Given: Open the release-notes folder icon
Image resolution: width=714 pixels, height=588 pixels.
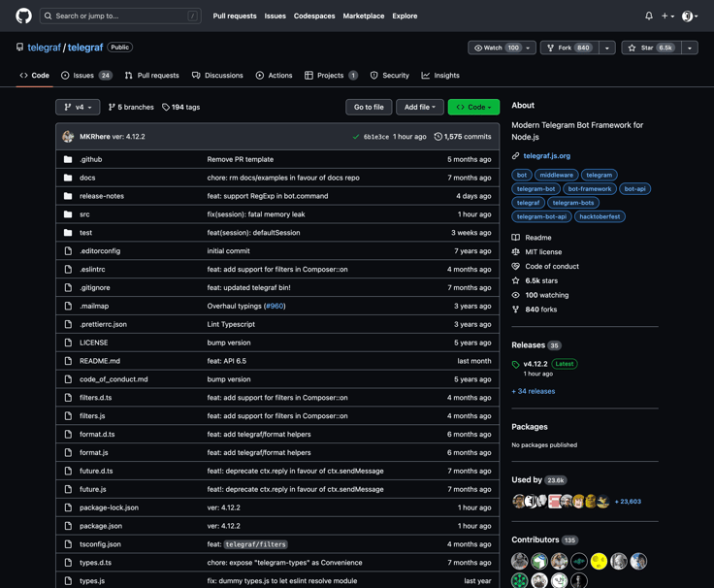Looking at the screenshot, I should pyautogui.click(x=68, y=196).
